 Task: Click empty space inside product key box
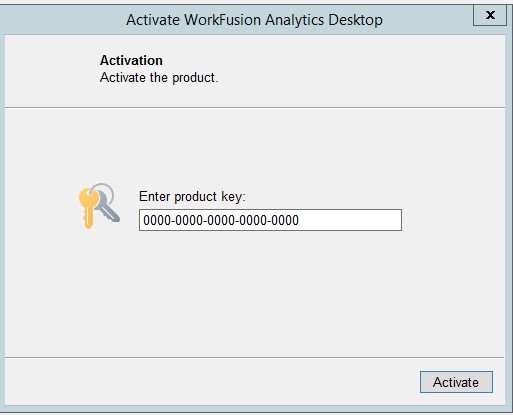coord(350,220)
